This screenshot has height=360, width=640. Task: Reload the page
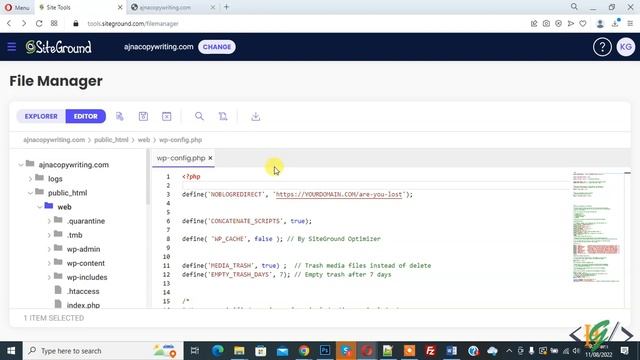pyautogui.click(x=39, y=24)
